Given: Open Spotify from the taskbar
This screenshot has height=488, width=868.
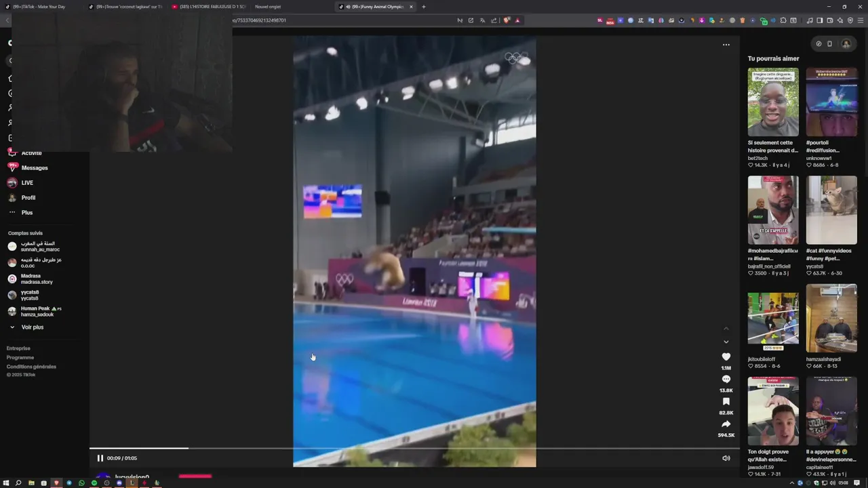Looking at the screenshot, I should 94,483.
